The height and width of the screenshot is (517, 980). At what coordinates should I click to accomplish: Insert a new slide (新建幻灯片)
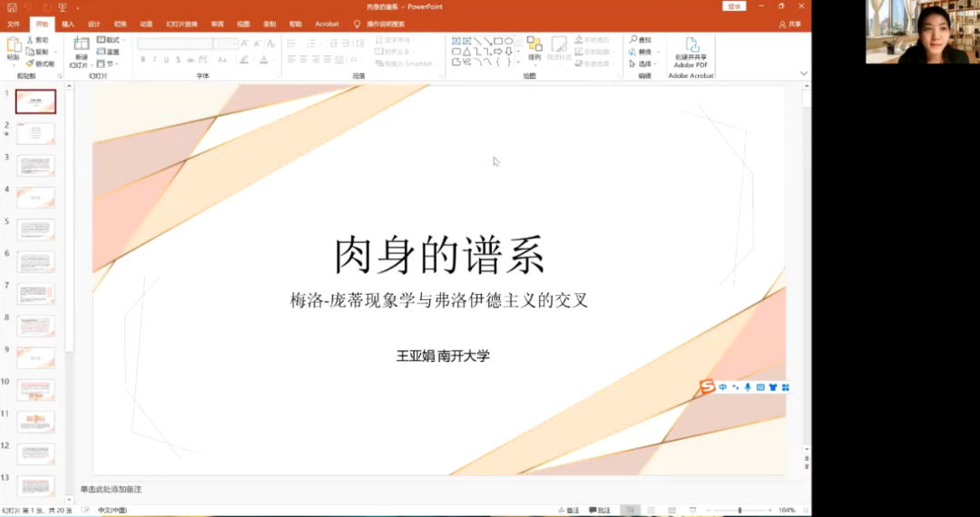pyautogui.click(x=81, y=52)
